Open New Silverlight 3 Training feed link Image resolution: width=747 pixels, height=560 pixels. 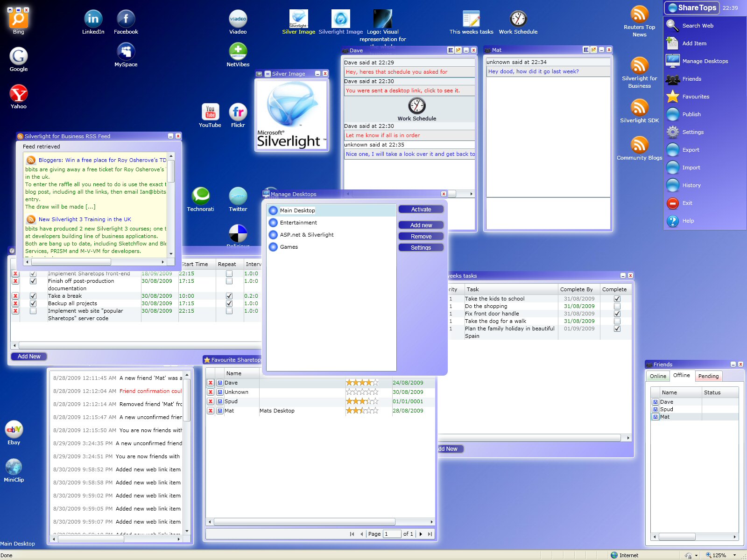click(85, 219)
